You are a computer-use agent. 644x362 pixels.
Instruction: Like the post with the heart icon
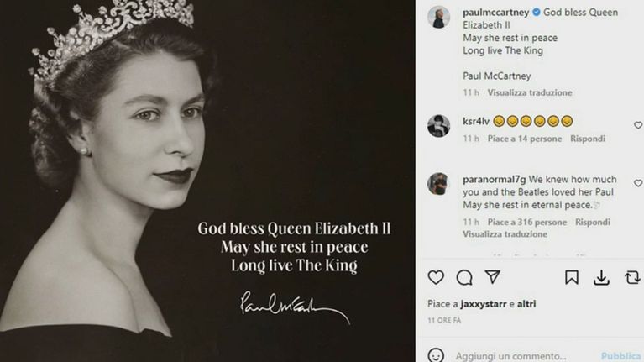coord(436,277)
